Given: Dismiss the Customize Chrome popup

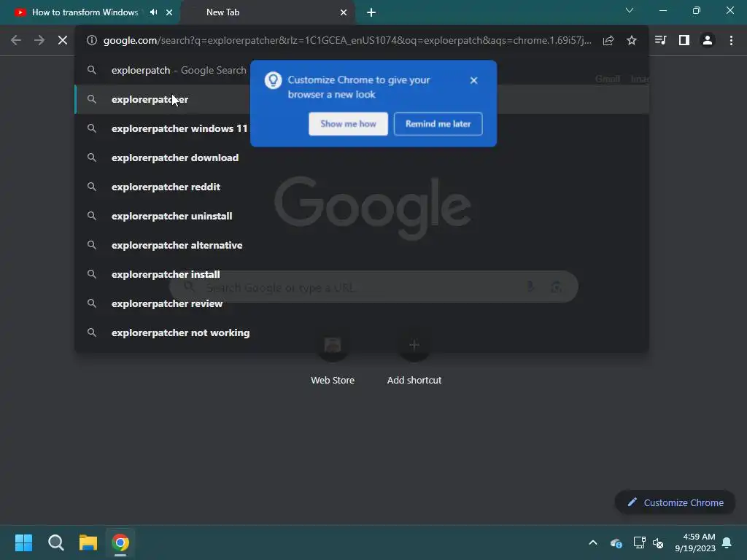Looking at the screenshot, I should (x=473, y=80).
